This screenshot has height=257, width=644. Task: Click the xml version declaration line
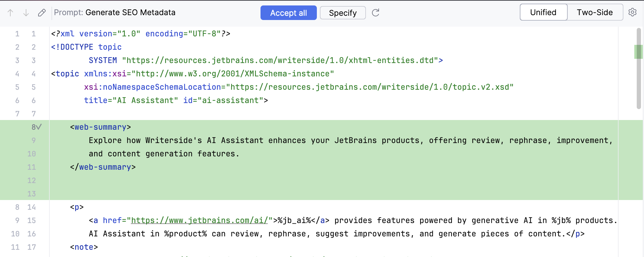point(141,34)
